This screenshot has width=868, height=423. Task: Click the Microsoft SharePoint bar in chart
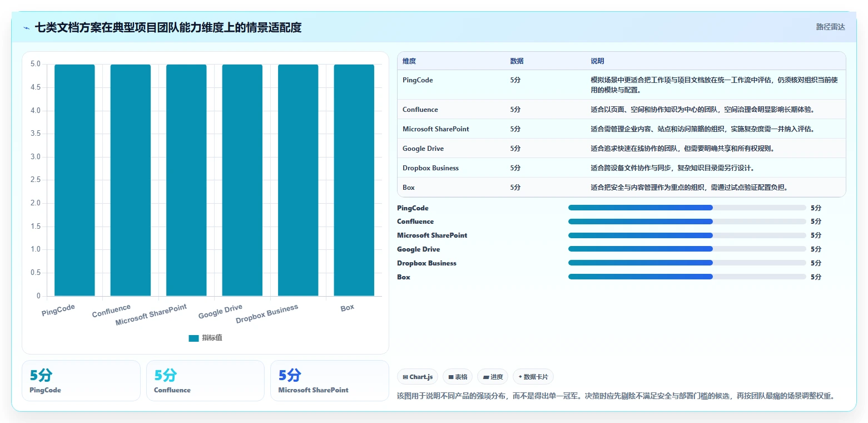point(186,180)
